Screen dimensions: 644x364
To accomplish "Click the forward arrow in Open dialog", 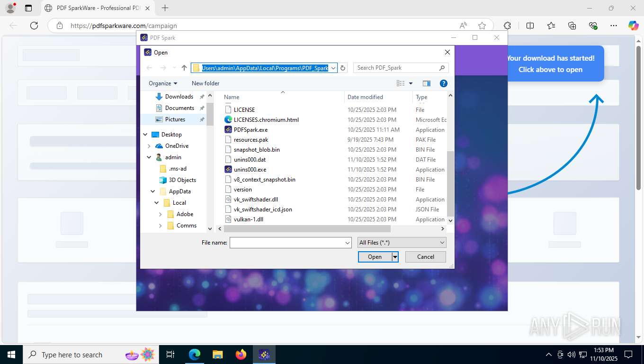I will pyautogui.click(x=163, y=68).
